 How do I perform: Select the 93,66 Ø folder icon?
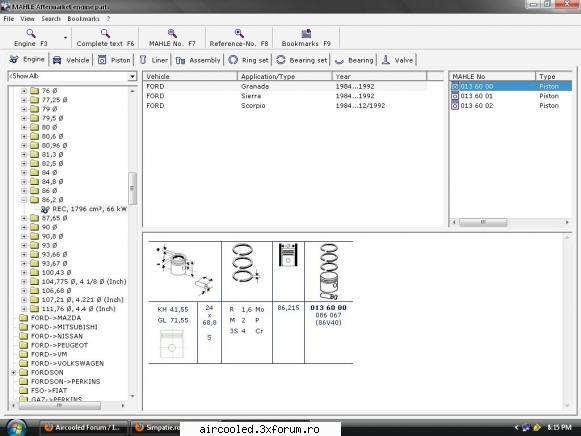tap(34, 254)
